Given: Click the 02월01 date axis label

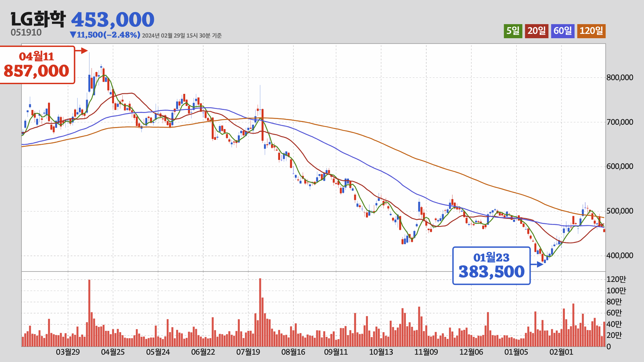Looking at the screenshot, I should [x=561, y=352].
